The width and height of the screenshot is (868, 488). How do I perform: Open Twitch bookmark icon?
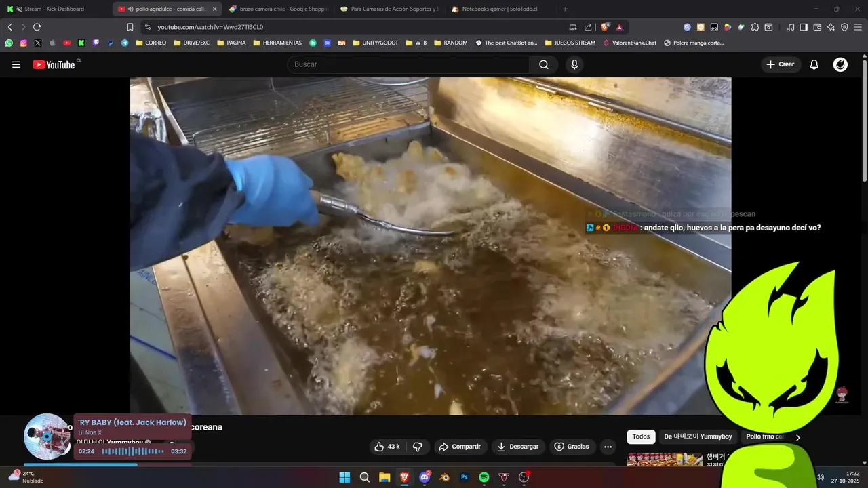click(x=96, y=43)
